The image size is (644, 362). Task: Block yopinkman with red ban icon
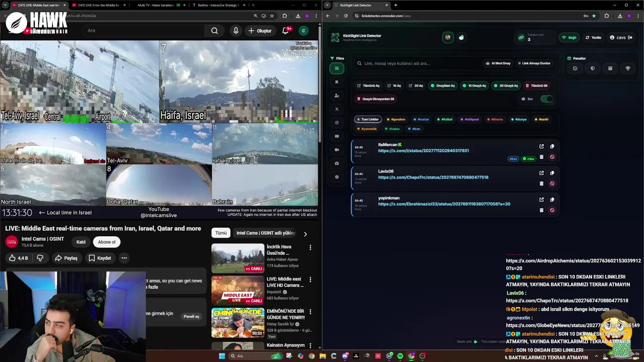coord(552,210)
